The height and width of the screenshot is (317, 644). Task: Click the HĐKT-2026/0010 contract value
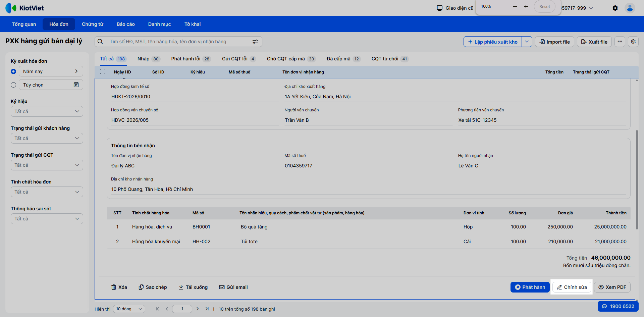[131, 97]
